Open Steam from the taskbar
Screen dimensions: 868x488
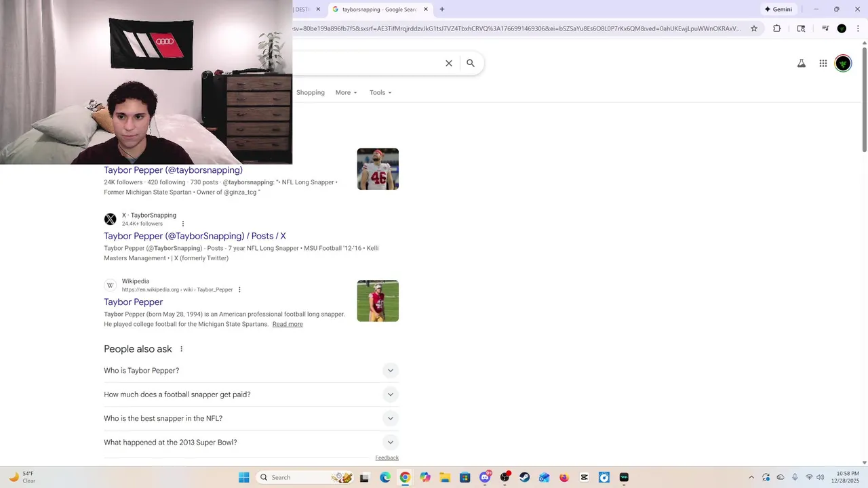coord(524,477)
